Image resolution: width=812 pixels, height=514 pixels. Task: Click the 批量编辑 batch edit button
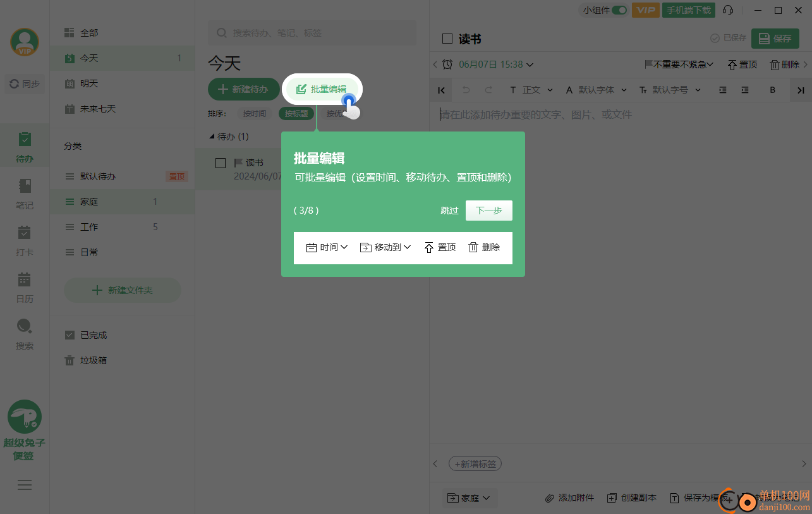pyautogui.click(x=322, y=89)
